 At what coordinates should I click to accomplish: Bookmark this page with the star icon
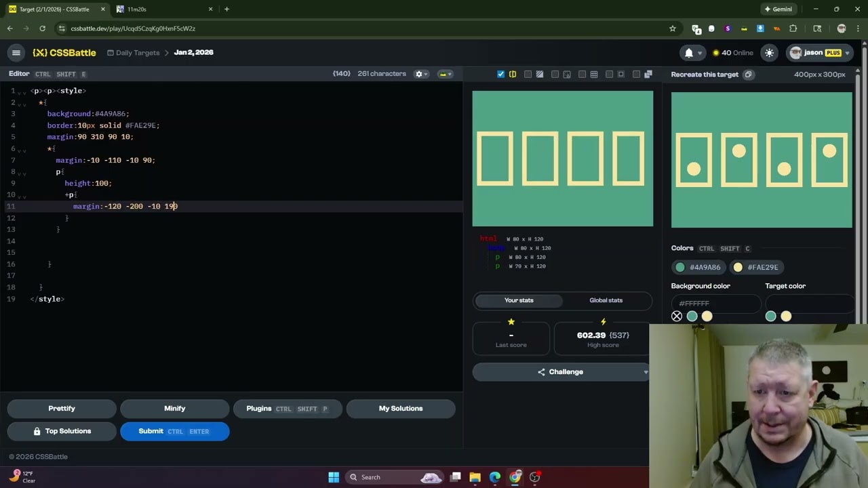point(673,28)
